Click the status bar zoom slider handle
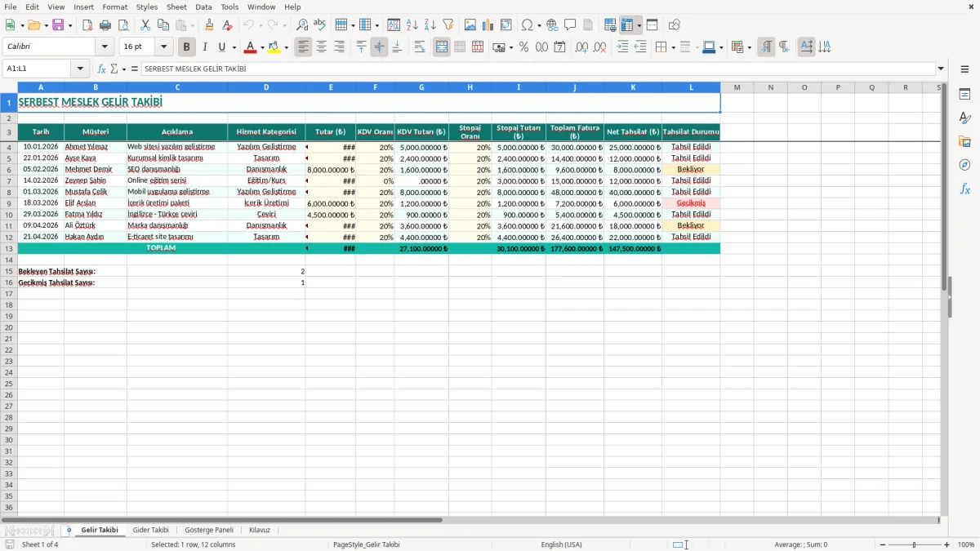 coord(914,544)
